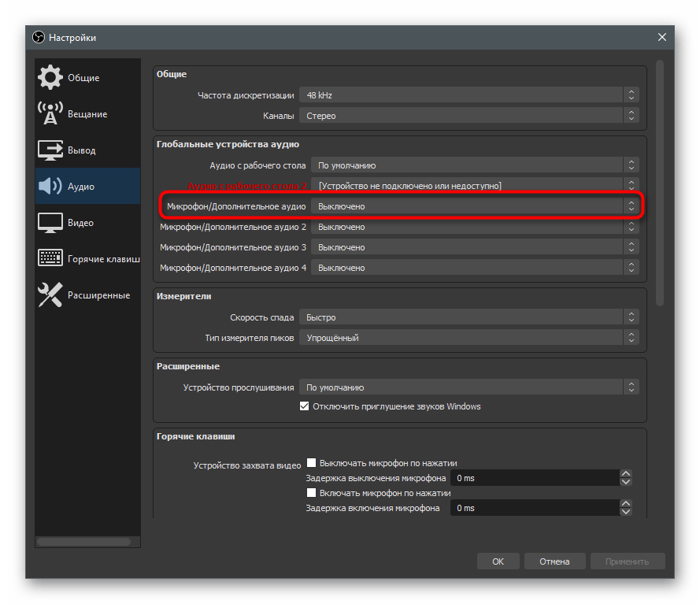Click the OBS logo in the title bar

[39, 38]
